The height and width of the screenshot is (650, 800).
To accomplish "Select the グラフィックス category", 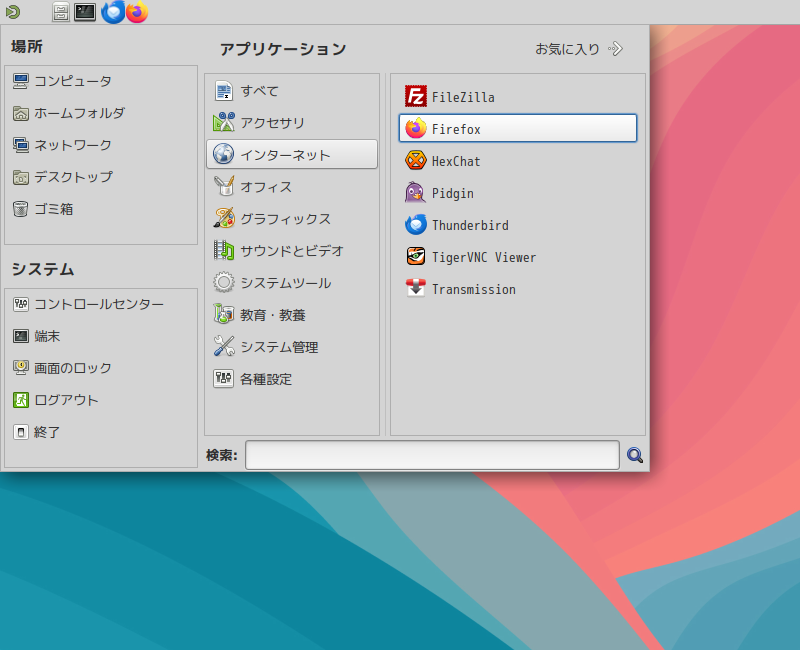I will 292,218.
